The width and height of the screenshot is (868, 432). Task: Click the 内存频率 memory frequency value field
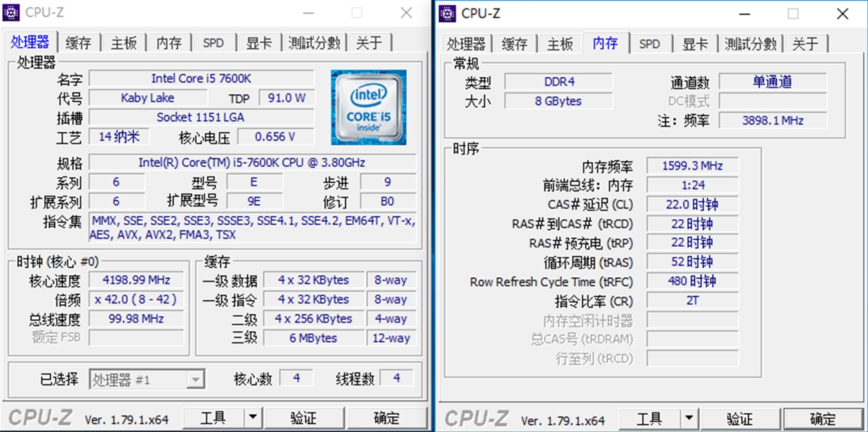click(x=692, y=165)
